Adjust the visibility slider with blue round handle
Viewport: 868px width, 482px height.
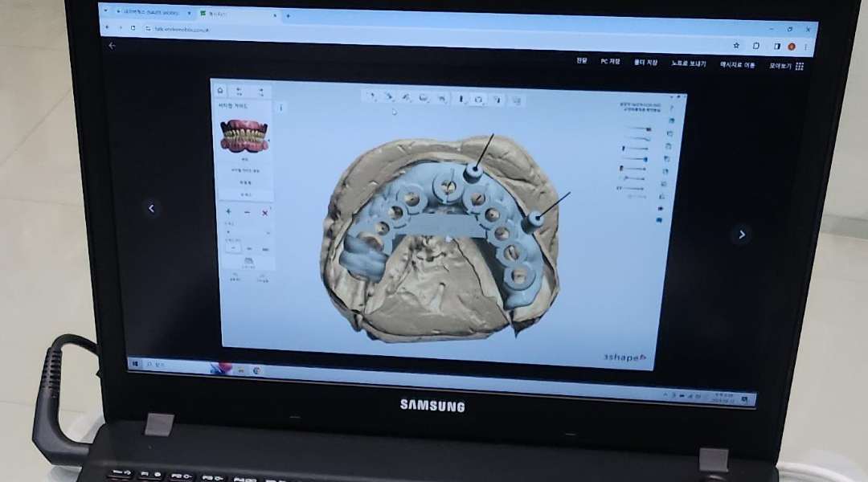634,159
